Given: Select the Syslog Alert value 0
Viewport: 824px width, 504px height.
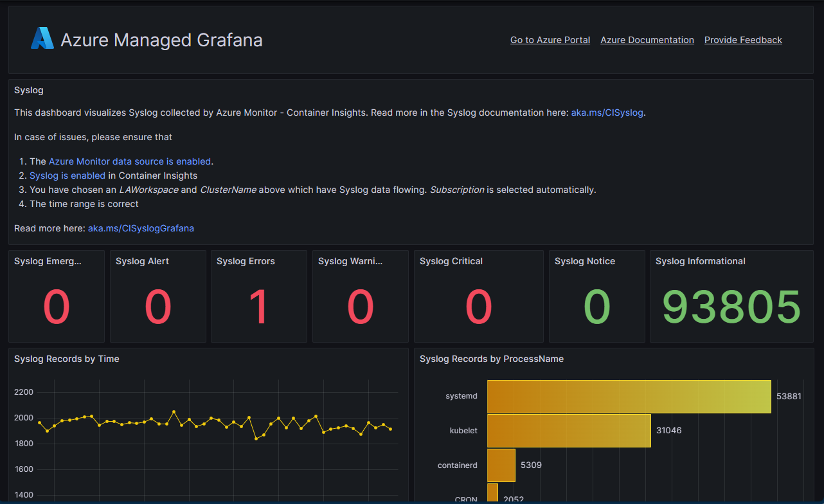Looking at the screenshot, I should tap(158, 307).
